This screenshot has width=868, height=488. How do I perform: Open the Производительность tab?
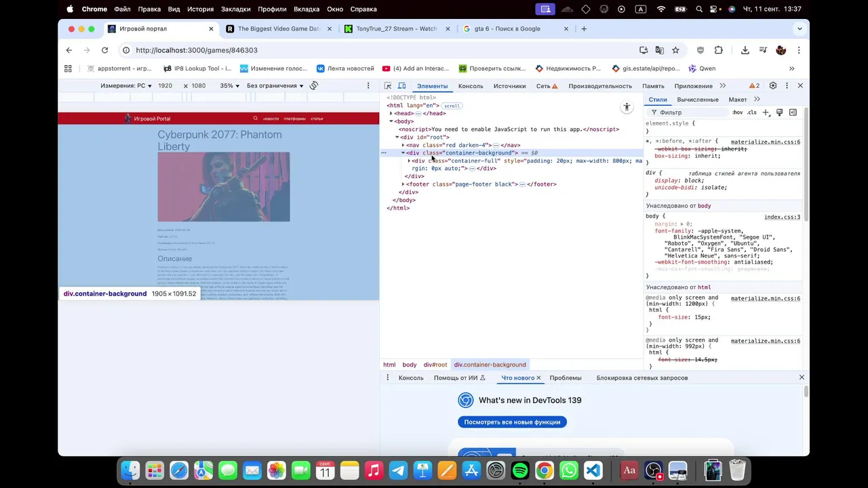click(600, 86)
